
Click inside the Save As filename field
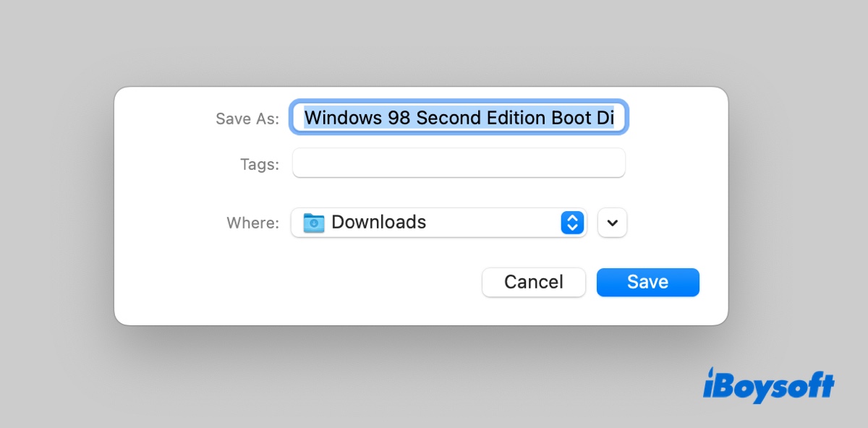tap(459, 118)
